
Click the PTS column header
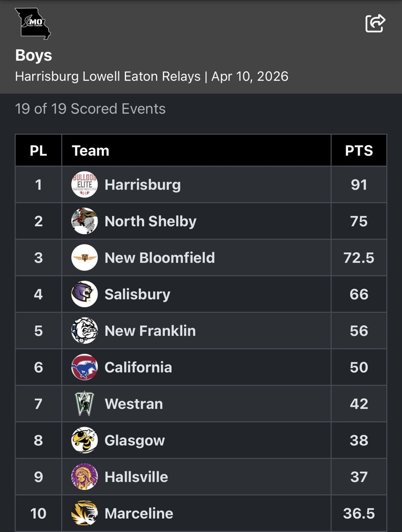point(359,151)
